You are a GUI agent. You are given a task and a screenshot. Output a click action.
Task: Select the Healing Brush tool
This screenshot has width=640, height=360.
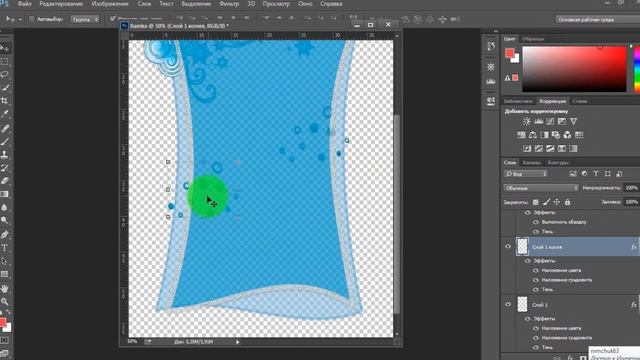tap(4, 129)
